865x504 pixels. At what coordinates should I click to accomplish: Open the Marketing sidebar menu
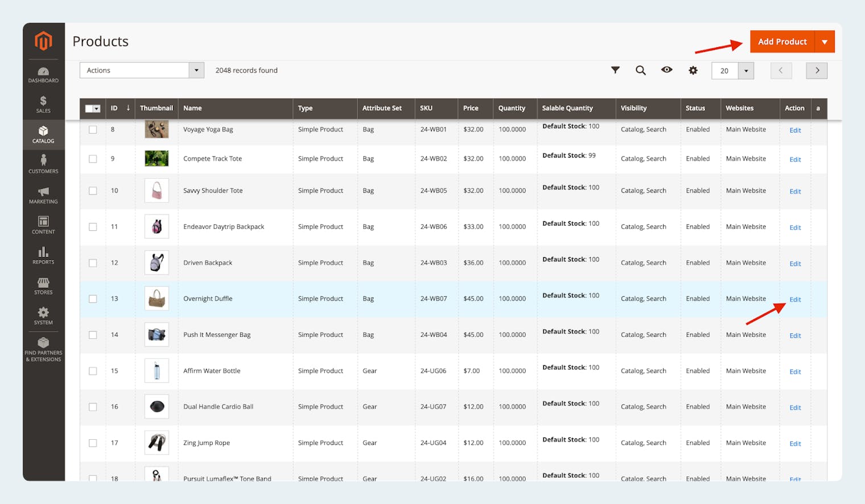pos(43,195)
